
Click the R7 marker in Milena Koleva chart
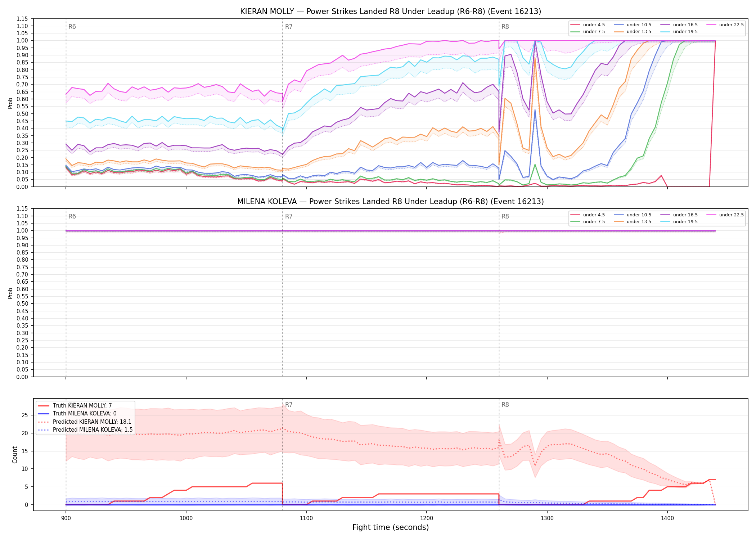coord(289,216)
